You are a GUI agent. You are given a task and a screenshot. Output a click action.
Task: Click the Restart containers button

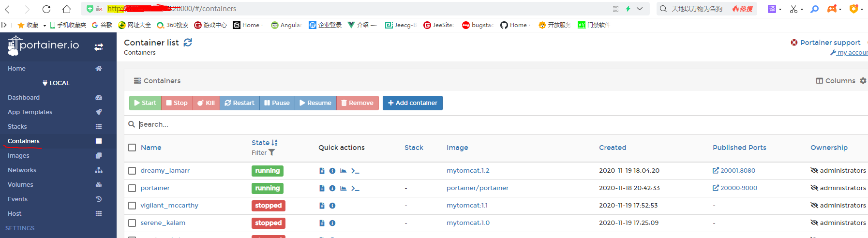point(239,103)
